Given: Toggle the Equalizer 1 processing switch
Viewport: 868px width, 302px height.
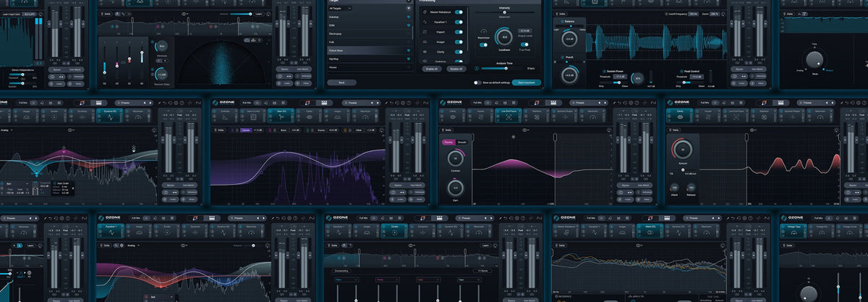Looking at the screenshot, I should 459,22.
